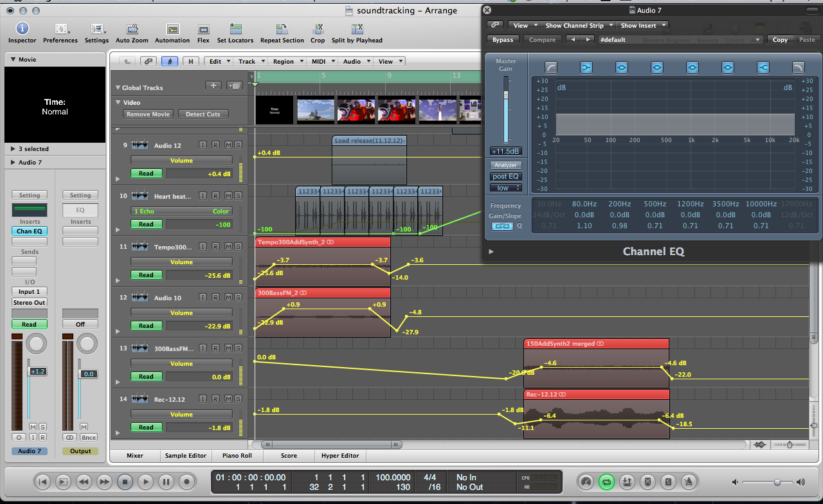Click the Master Gain slider
This screenshot has height=504, width=823.
coord(505,95)
